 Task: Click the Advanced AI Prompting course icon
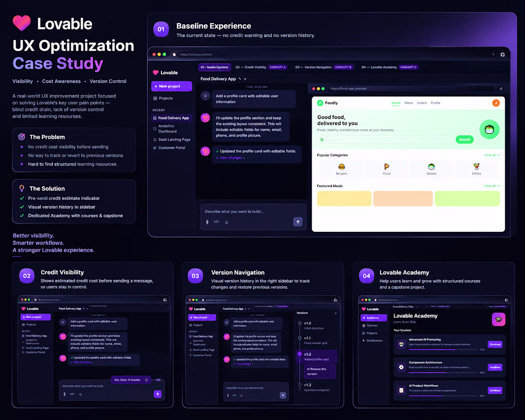(x=401, y=344)
